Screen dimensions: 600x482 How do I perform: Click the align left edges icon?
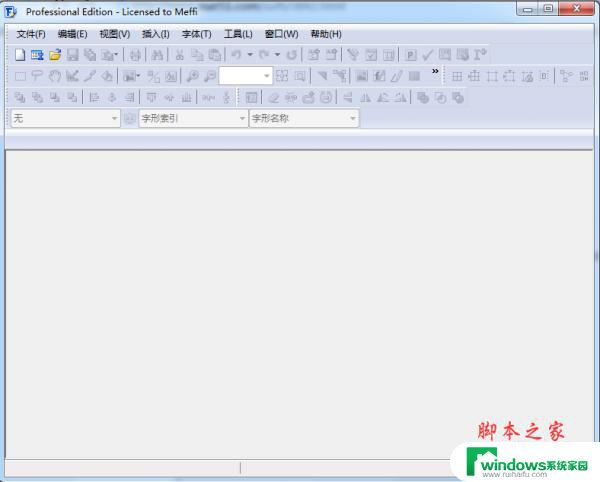(94, 98)
